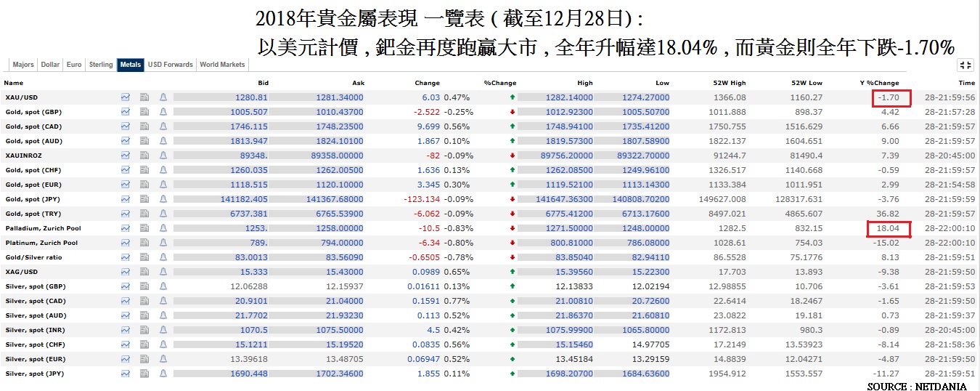This screenshot has width=980, height=391.
Task: Open chart icon for Platinum, Zurich Pool
Action: point(126,243)
